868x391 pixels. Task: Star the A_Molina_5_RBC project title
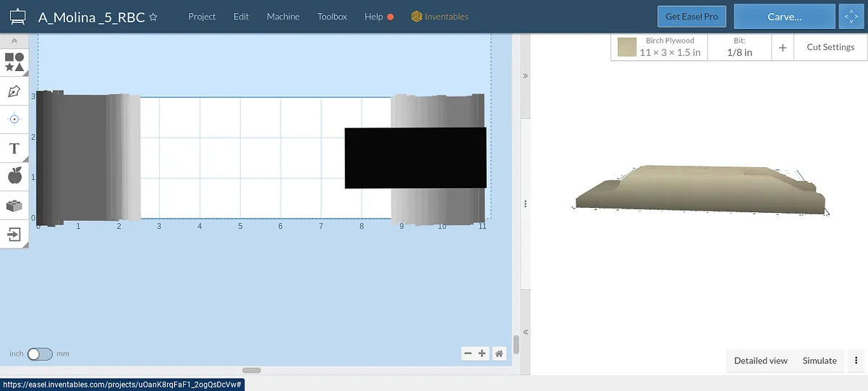pyautogui.click(x=153, y=17)
